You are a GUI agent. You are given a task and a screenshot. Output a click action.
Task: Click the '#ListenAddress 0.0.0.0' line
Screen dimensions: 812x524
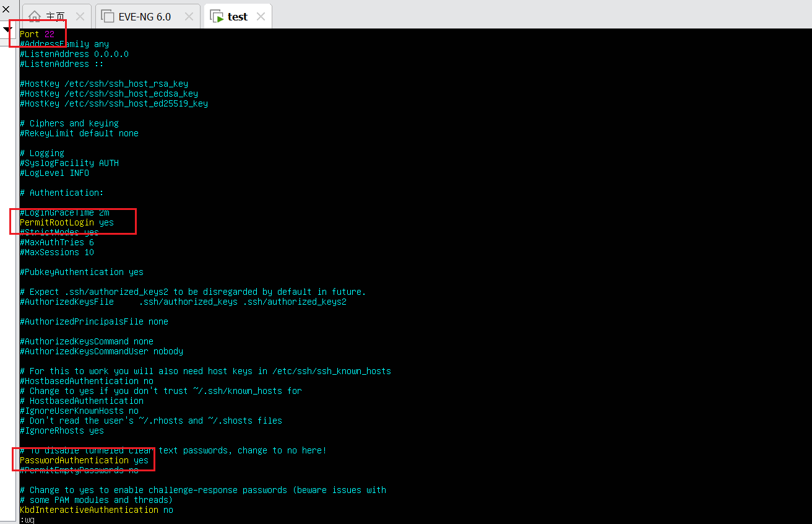pyautogui.click(x=74, y=54)
